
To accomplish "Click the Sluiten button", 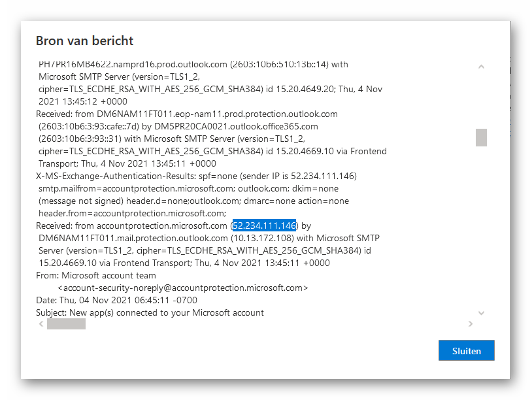I will click(466, 350).
